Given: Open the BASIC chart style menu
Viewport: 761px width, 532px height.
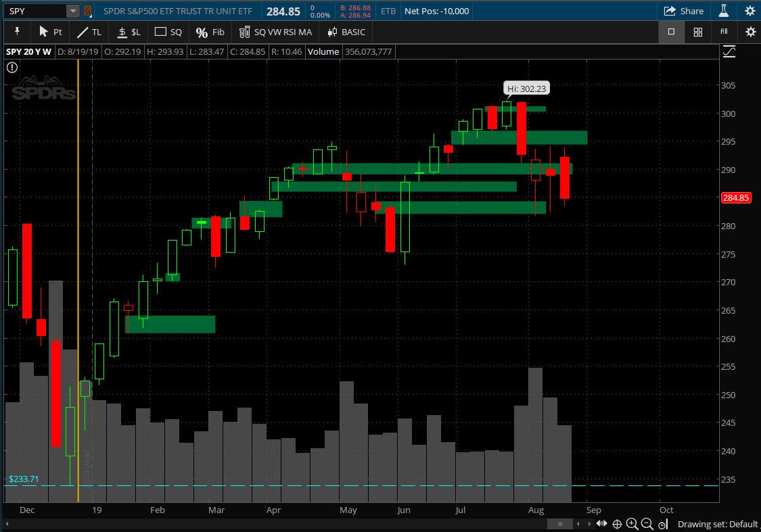Looking at the screenshot, I should (x=346, y=32).
